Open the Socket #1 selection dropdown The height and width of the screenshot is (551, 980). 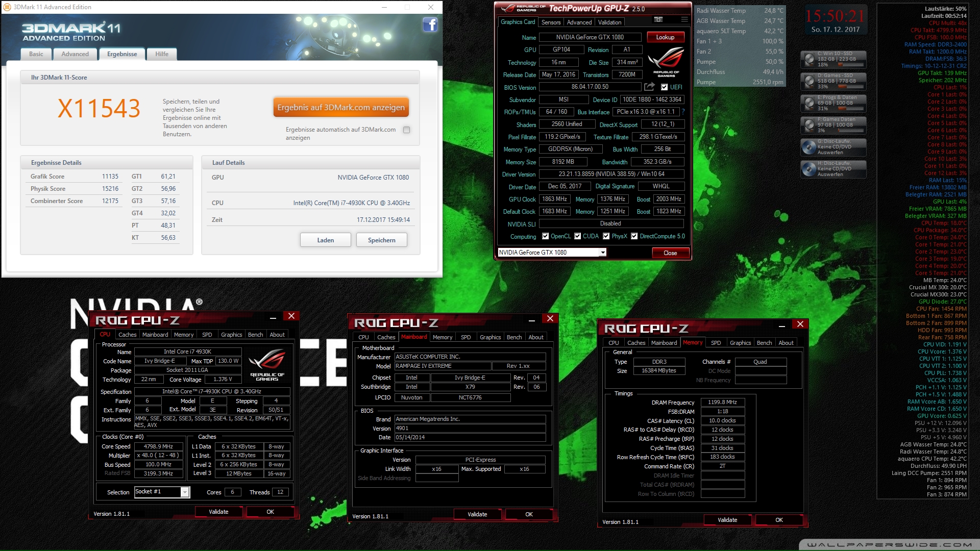tap(185, 492)
